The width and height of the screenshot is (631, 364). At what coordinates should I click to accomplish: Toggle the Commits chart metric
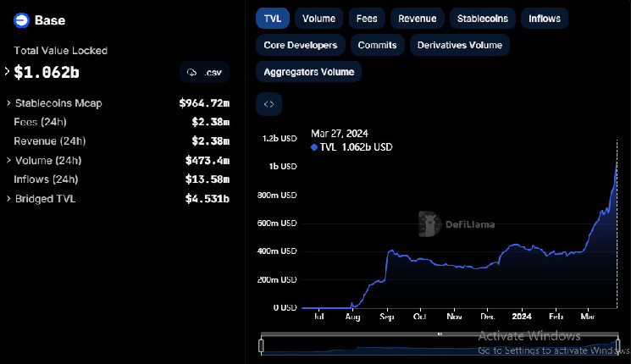point(377,45)
